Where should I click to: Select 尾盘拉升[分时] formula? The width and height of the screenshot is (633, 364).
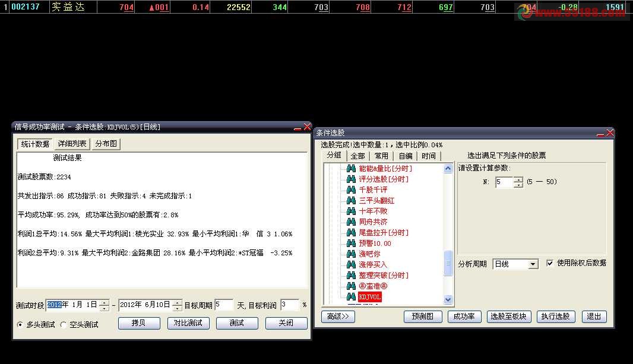coord(384,232)
